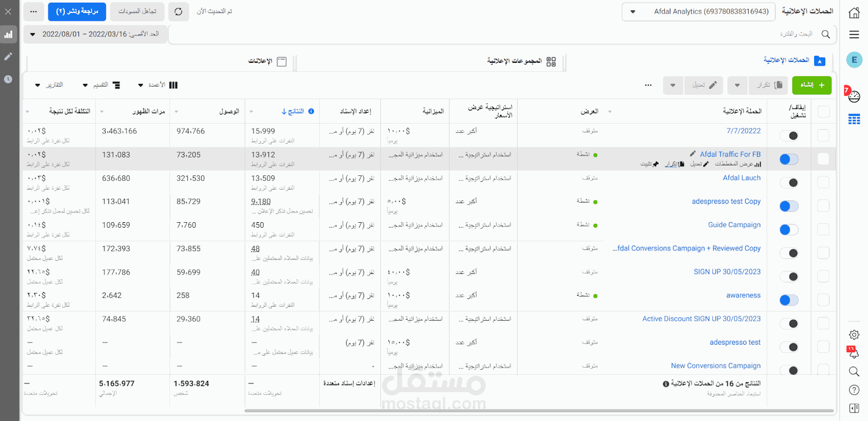
Task: Open the Afdal Analytics account dropdown
Action: coord(699,11)
